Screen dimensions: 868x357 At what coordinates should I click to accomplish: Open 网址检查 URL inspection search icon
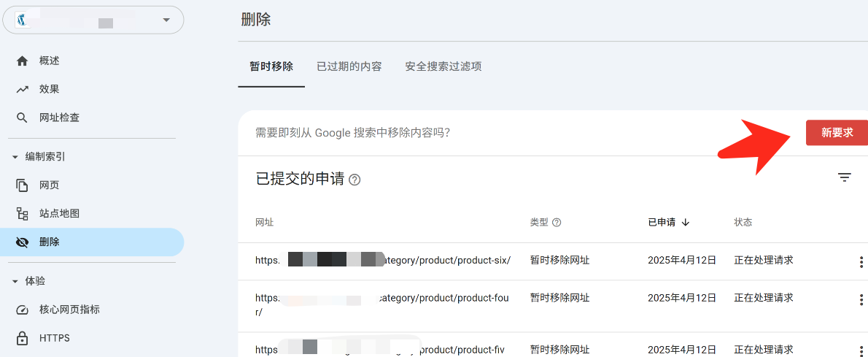pos(22,118)
